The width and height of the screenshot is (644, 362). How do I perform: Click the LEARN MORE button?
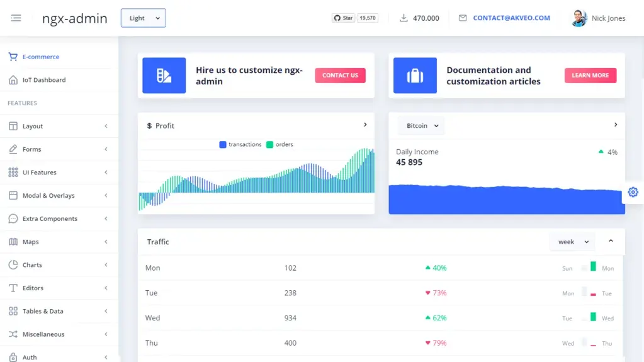point(590,75)
